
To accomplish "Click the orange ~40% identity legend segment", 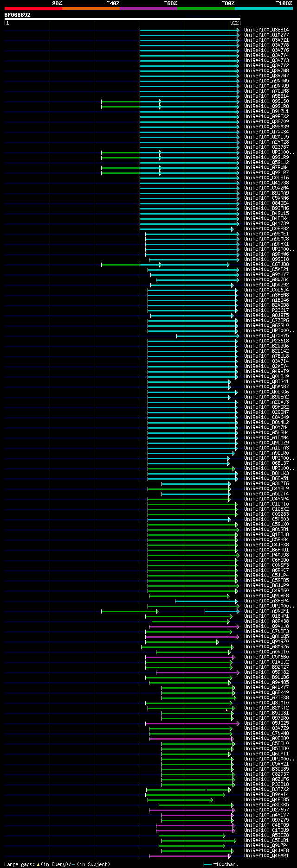I will click(90, 8).
